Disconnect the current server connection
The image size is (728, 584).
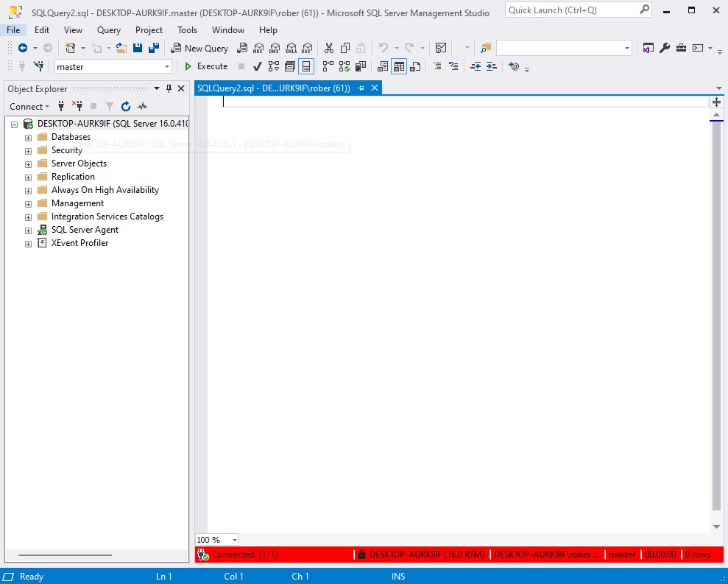pos(78,106)
